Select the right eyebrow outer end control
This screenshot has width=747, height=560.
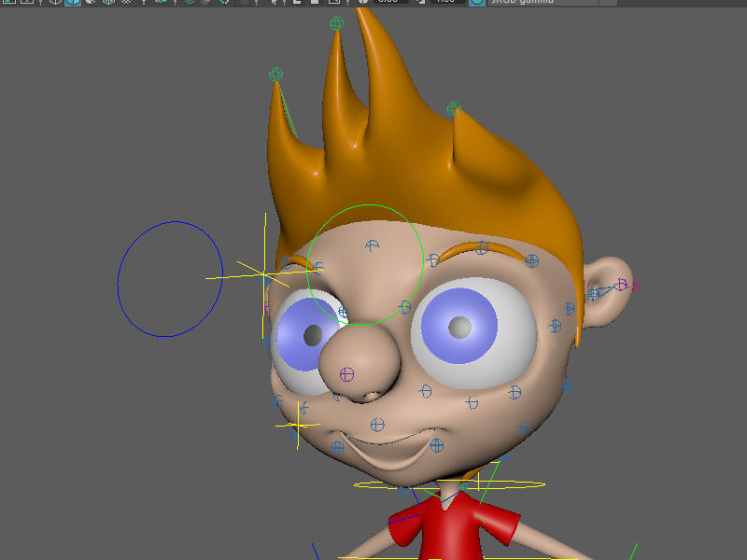(531, 261)
